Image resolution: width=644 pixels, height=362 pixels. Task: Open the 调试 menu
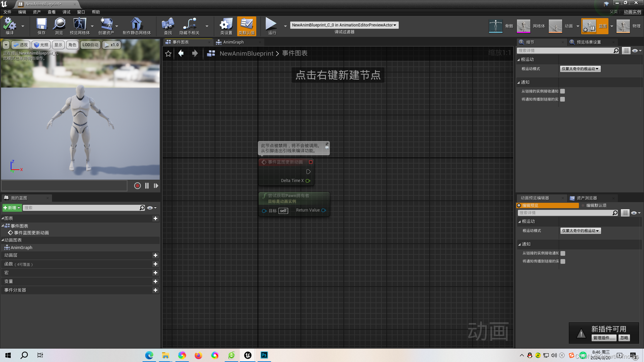[x=66, y=12]
